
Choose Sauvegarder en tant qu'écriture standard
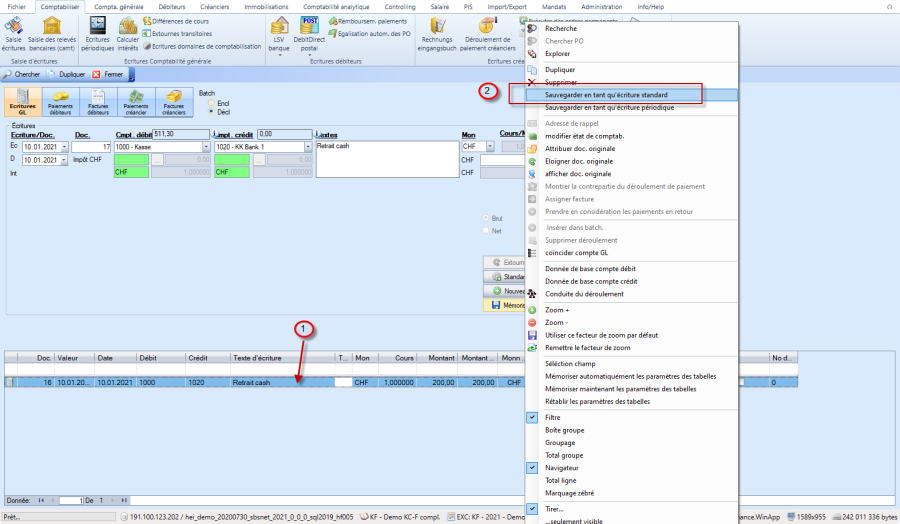(631, 95)
